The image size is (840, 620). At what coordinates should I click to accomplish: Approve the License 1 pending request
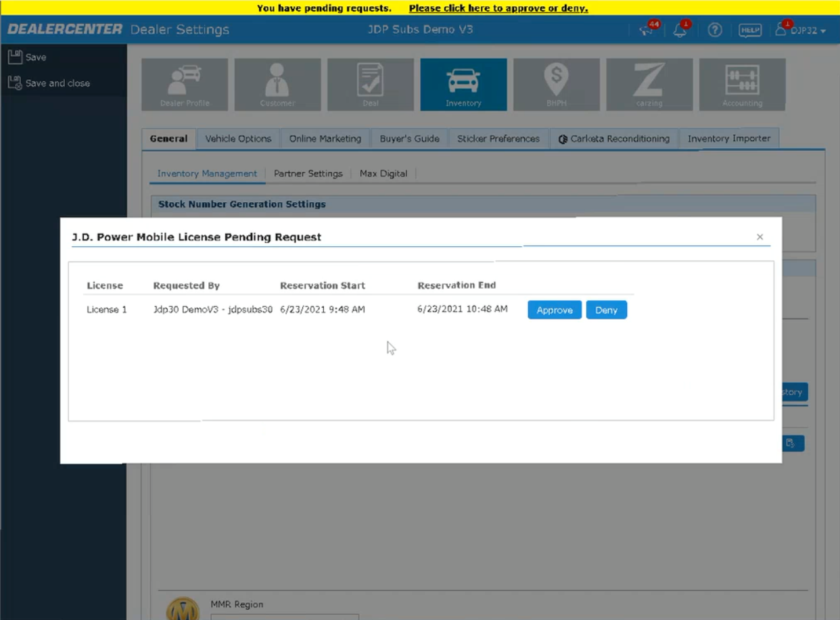pyautogui.click(x=555, y=310)
